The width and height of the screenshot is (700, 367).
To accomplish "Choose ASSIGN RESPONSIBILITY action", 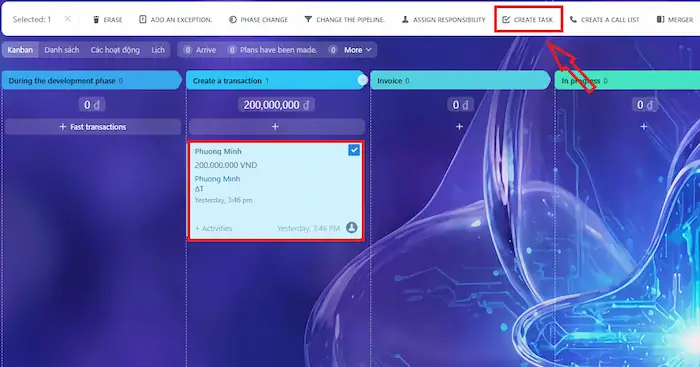I will pyautogui.click(x=449, y=20).
